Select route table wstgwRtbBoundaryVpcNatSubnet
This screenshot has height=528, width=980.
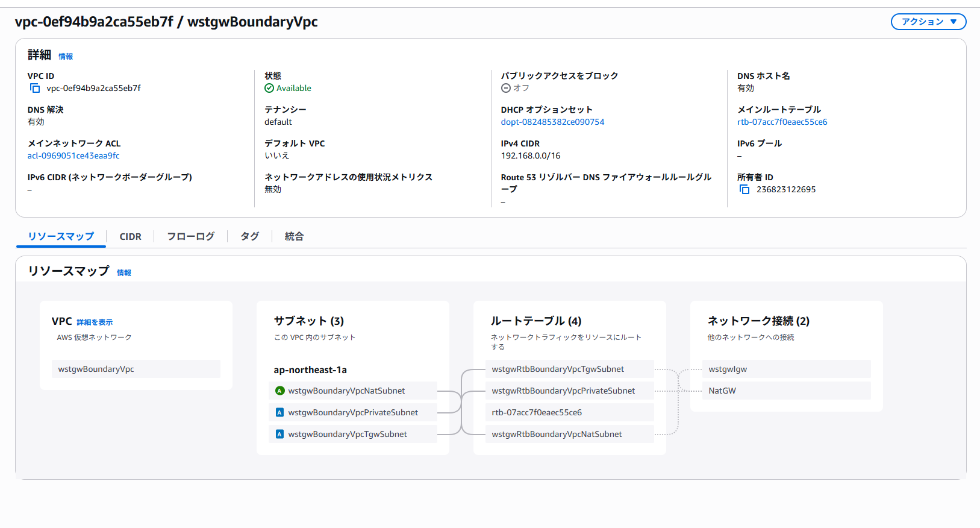pyautogui.click(x=570, y=434)
